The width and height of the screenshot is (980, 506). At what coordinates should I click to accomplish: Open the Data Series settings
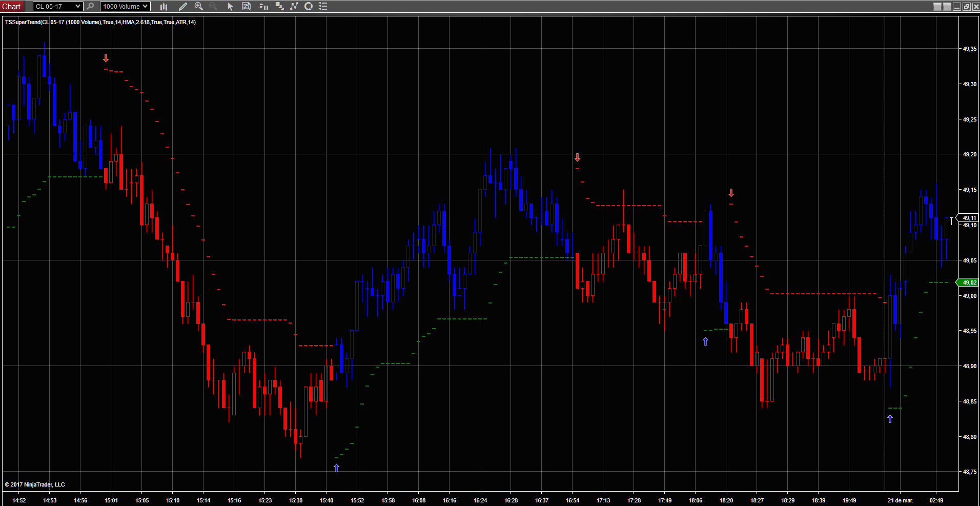(279, 7)
